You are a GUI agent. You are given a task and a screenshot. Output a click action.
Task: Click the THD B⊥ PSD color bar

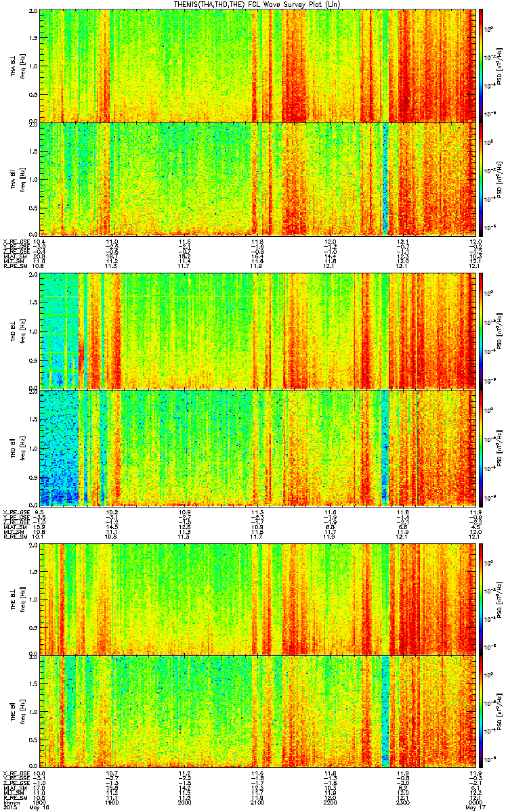482,332
